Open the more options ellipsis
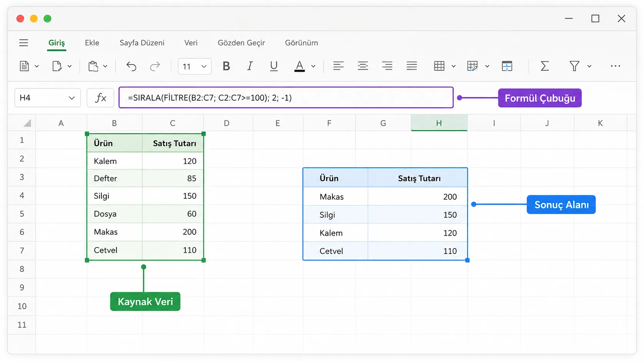The height and width of the screenshot is (362, 644). (615, 66)
